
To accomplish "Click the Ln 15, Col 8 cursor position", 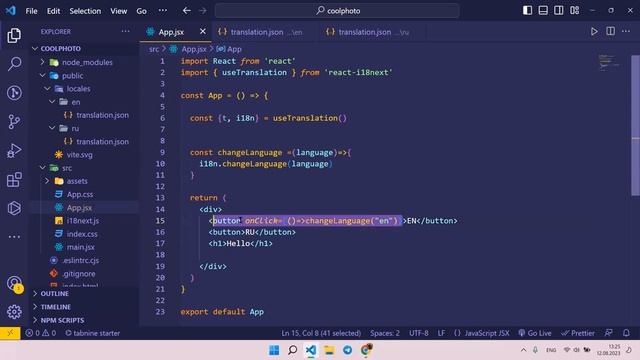I will tap(321, 333).
